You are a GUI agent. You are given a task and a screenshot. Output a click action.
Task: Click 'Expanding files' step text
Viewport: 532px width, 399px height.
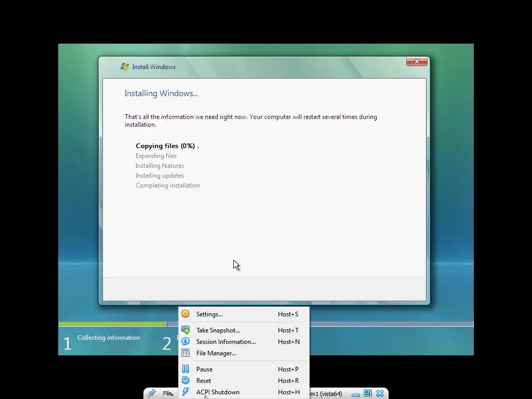156,156
